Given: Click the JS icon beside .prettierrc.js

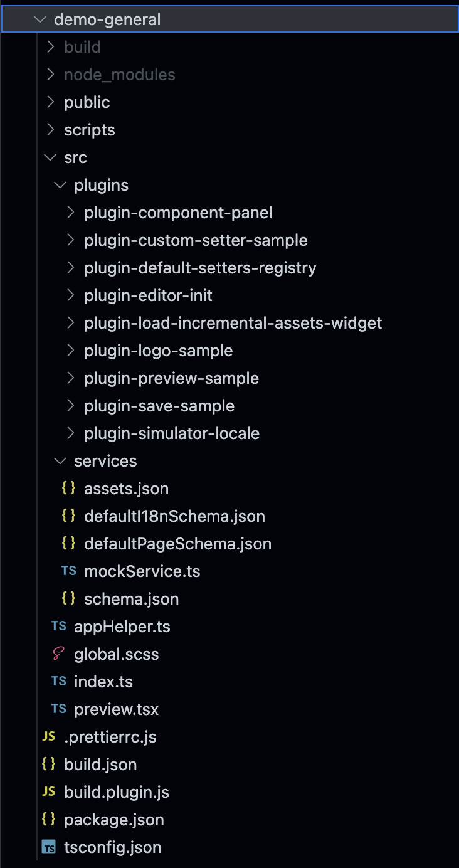Looking at the screenshot, I should click(48, 737).
